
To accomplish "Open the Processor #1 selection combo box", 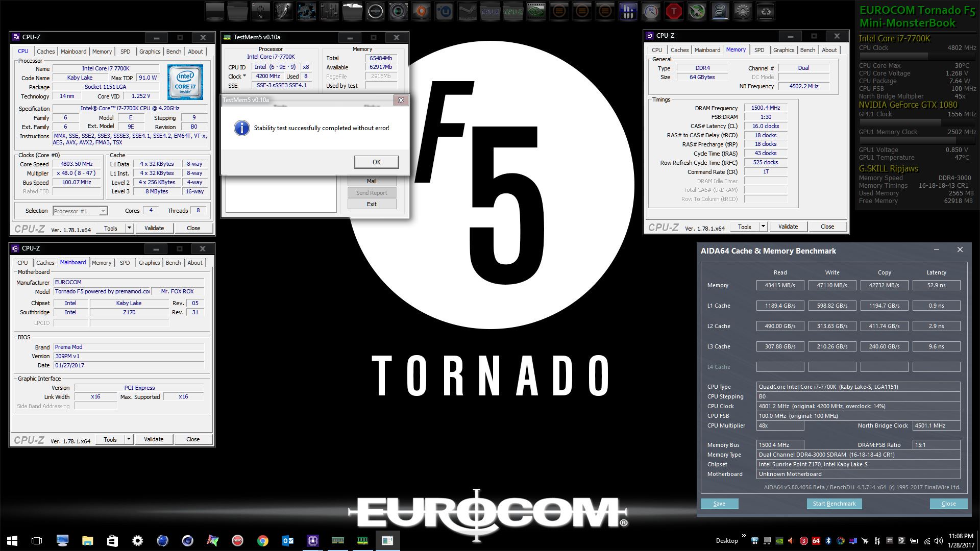I will click(80, 211).
